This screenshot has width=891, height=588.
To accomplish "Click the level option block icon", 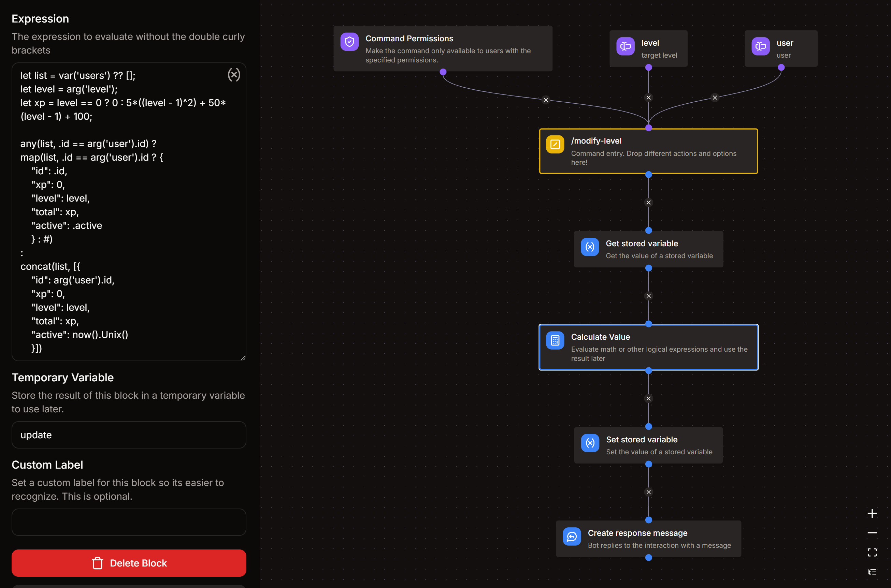I will coord(625,46).
